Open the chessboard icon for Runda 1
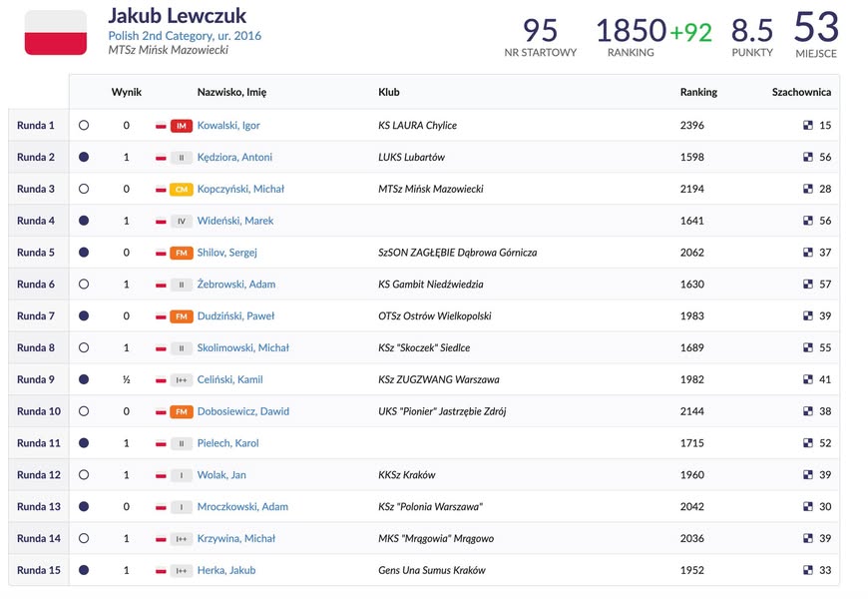868x599 pixels. click(x=808, y=125)
